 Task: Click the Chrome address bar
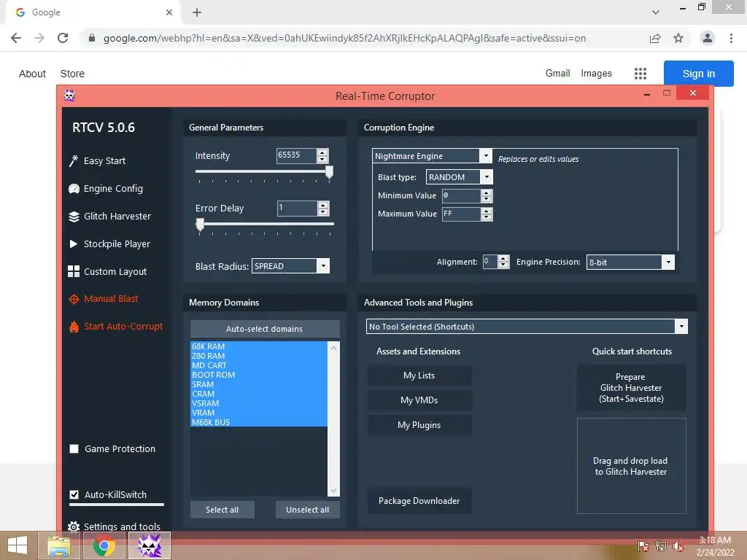pyautogui.click(x=344, y=38)
